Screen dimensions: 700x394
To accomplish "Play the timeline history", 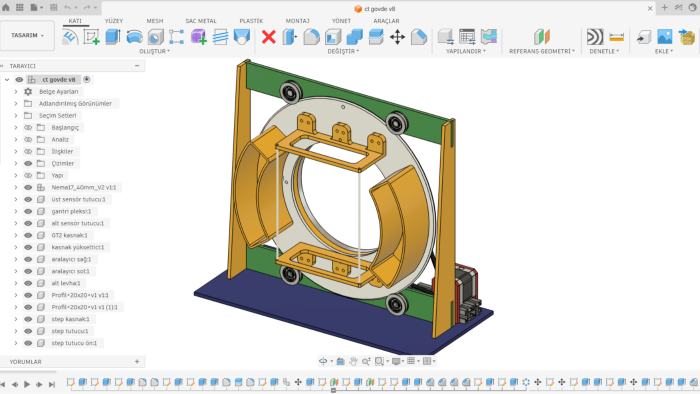I will (27, 384).
